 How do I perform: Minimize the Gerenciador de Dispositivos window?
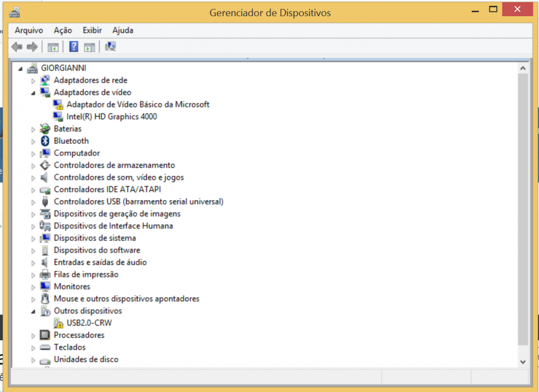click(475, 10)
